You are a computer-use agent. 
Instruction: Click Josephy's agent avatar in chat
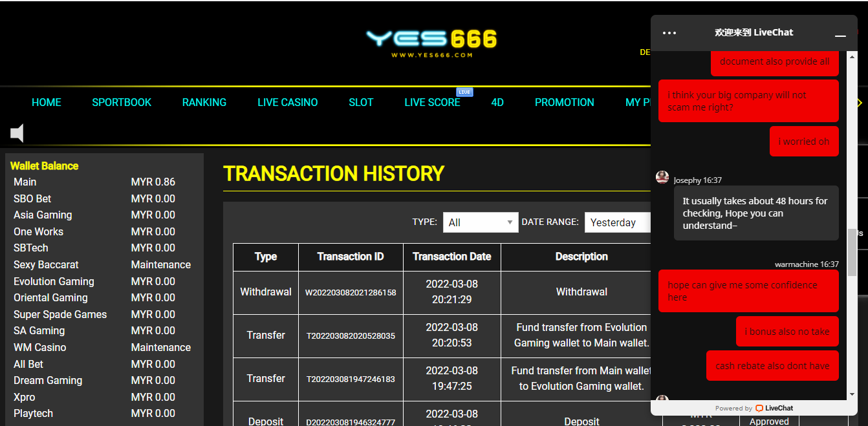tap(662, 177)
